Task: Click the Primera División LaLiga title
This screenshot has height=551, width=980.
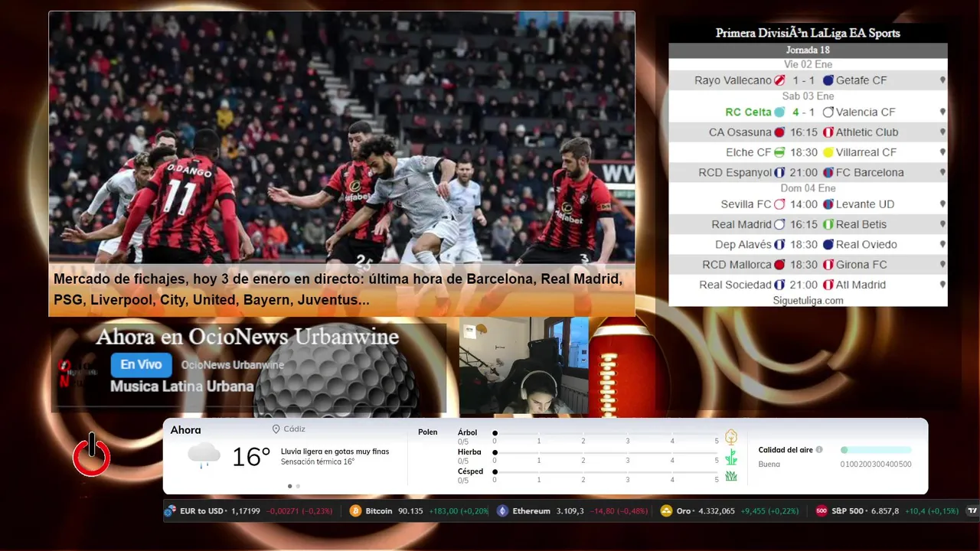Action: pyautogui.click(x=808, y=33)
